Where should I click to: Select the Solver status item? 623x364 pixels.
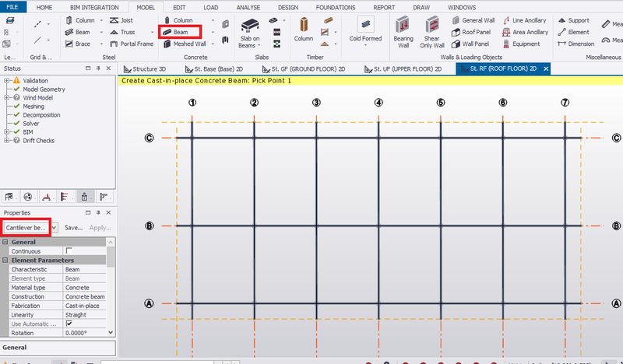click(31, 124)
